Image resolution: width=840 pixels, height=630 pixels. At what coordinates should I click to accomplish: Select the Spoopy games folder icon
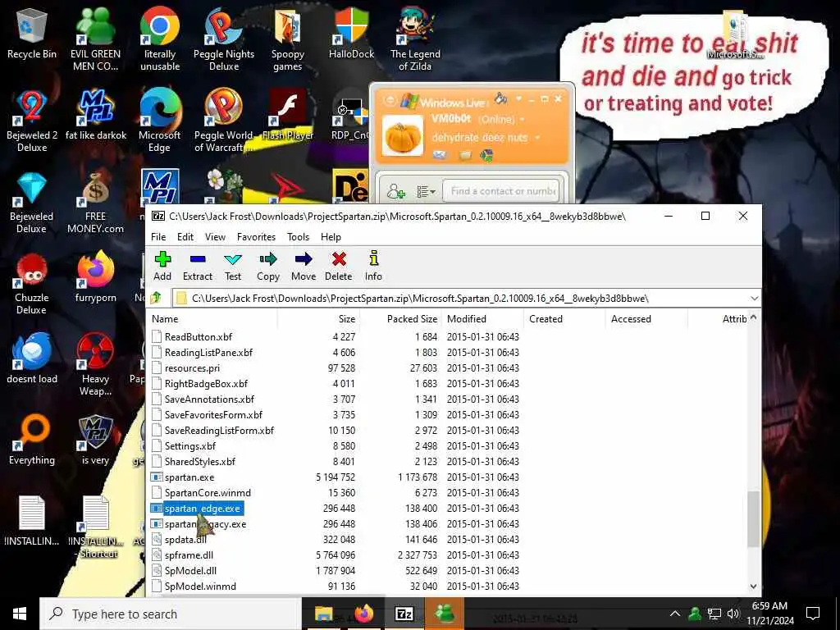tap(288, 40)
